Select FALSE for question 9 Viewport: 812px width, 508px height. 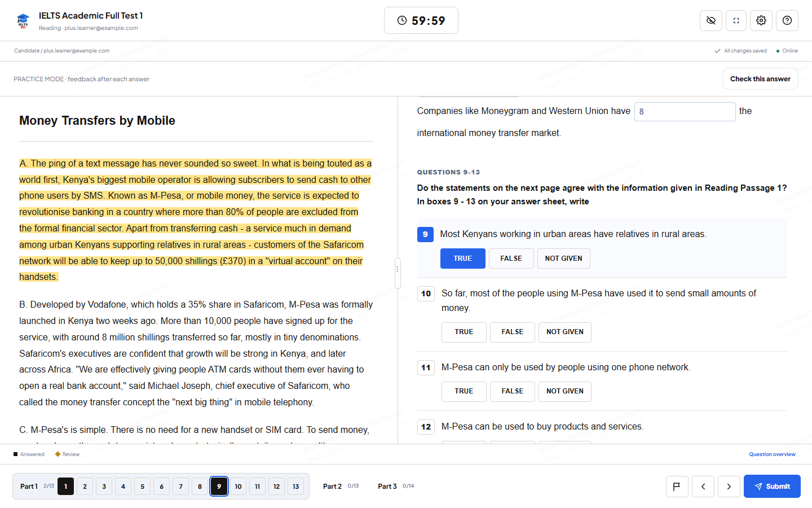click(x=511, y=259)
